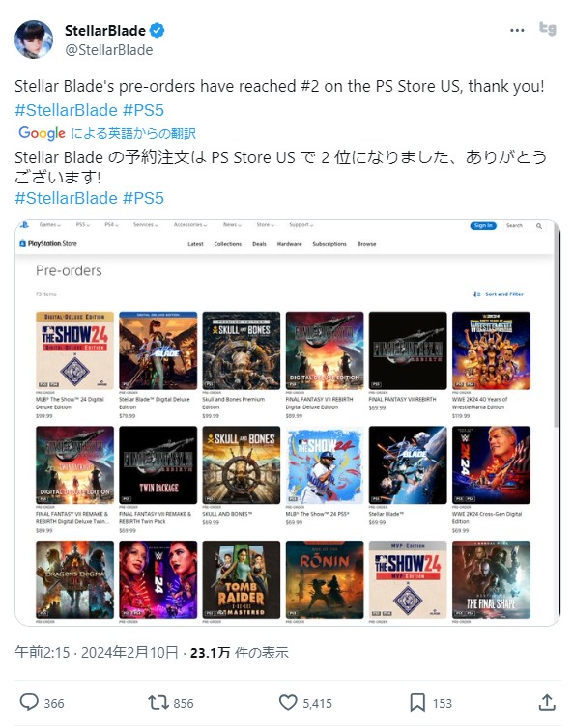Screen dimensions: 573x728
Task: Select the Collections tab in store header
Action: pos(228,244)
